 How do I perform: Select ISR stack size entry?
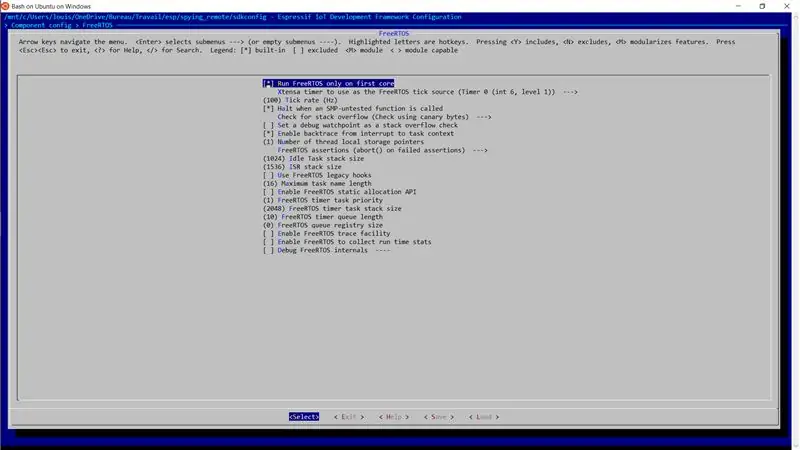[x=302, y=167]
